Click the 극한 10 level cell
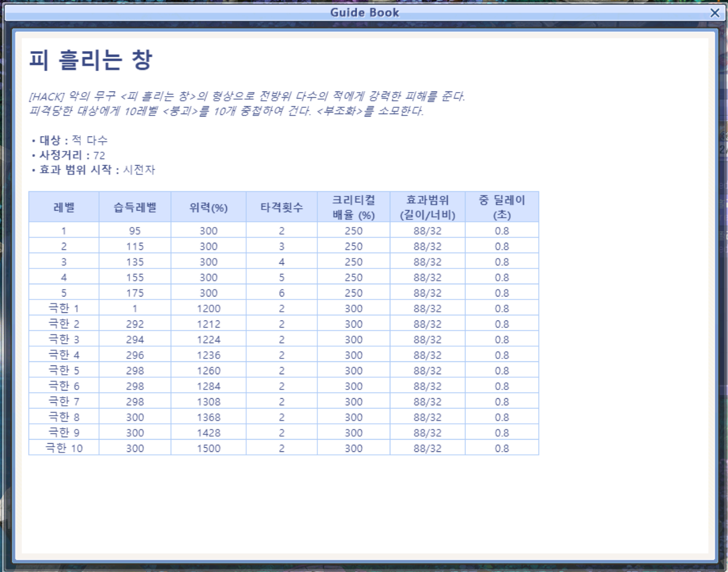The height and width of the screenshot is (572, 728). tap(64, 448)
